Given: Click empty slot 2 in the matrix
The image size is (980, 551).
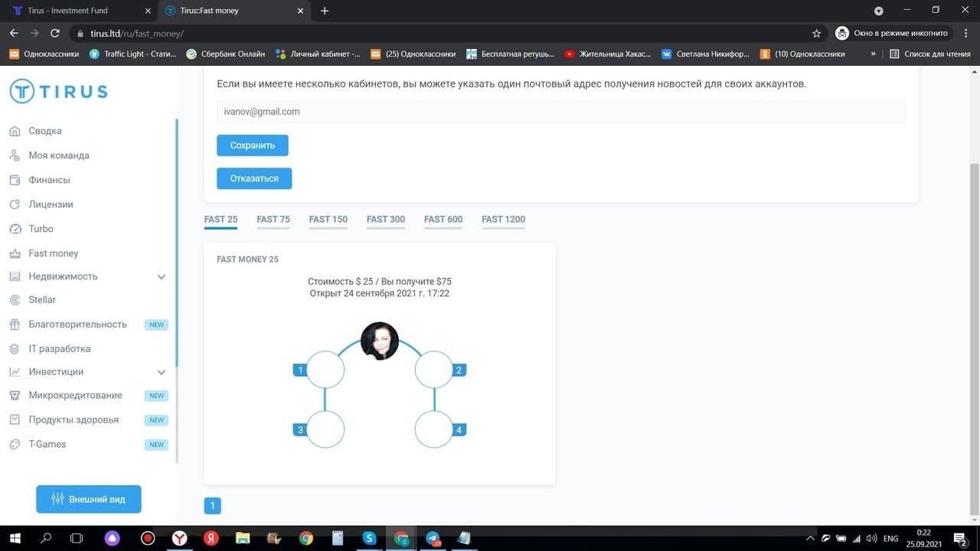Looking at the screenshot, I should click(x=434, y=370).
